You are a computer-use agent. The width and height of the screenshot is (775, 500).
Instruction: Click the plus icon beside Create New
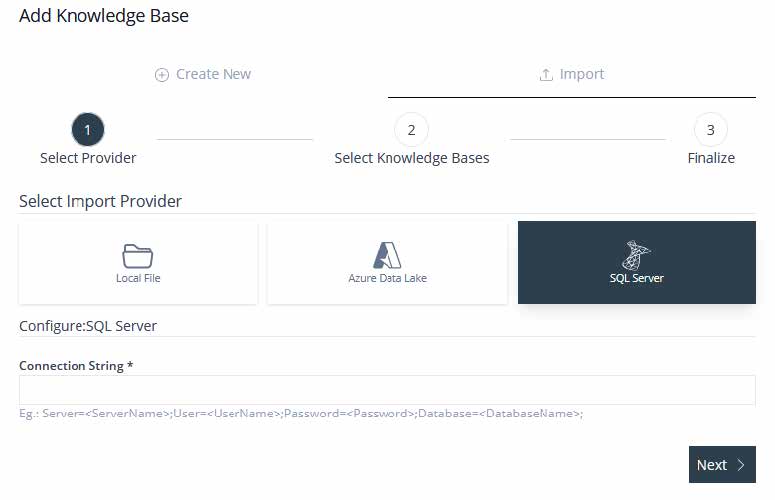[162, 75]
